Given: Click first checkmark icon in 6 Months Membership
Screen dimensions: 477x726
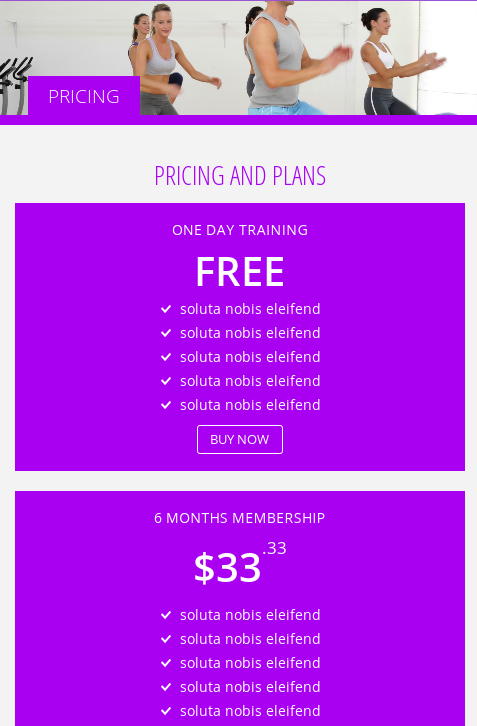Looking at the screenshot, I should point(166,615).
